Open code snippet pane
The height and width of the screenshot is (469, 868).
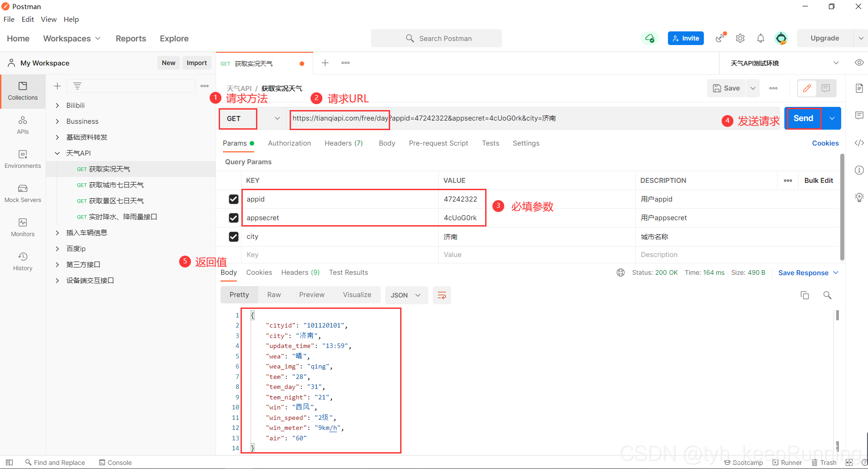click(859, 143)
